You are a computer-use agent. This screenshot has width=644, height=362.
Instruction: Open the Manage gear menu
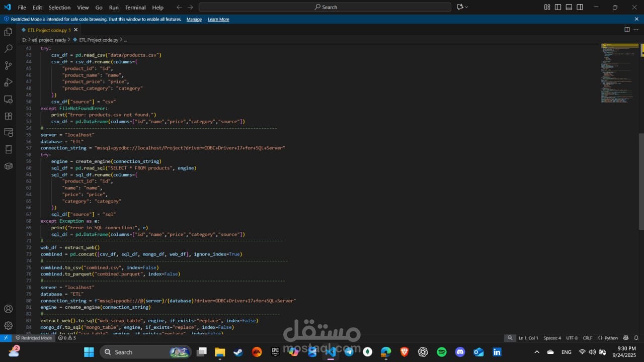(8, 325)
